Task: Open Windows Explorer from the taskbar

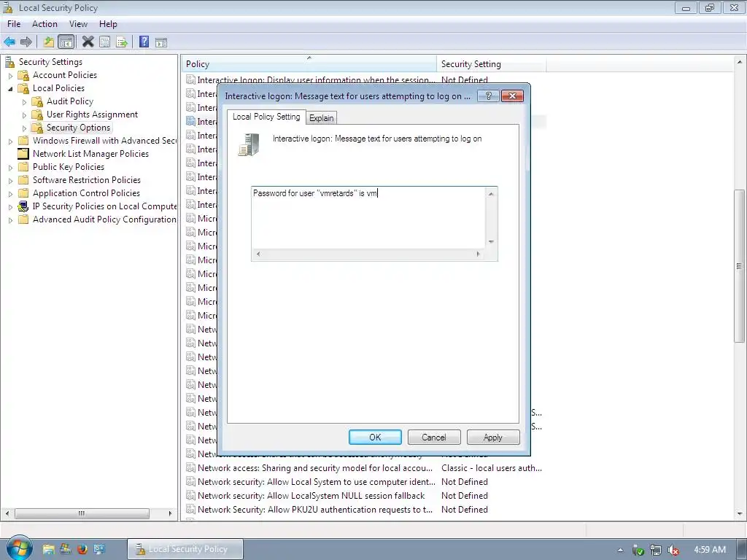Action: pyautogui.click(x=48, y=549)
